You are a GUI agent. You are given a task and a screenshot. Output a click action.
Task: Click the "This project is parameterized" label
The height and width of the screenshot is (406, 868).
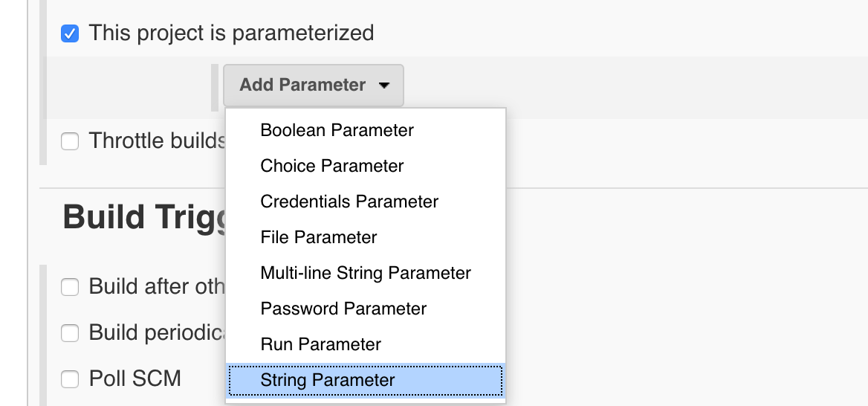(x=231, y=33)
